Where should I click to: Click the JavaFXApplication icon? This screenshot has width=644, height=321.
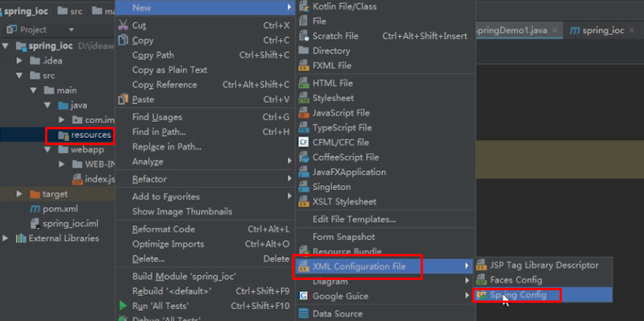pos(304,172)
